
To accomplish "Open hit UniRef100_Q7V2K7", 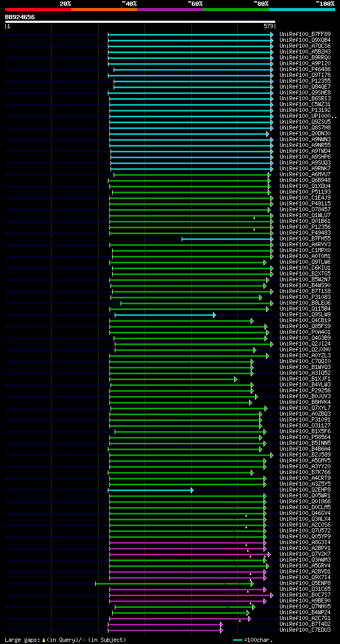I will pos(305,554).
